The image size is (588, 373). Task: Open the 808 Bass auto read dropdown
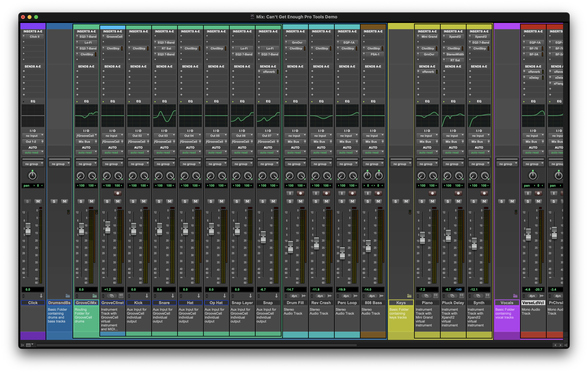coord(373,153)
